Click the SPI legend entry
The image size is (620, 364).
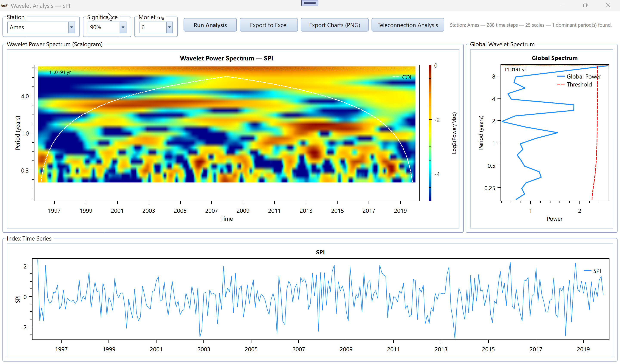592,271
